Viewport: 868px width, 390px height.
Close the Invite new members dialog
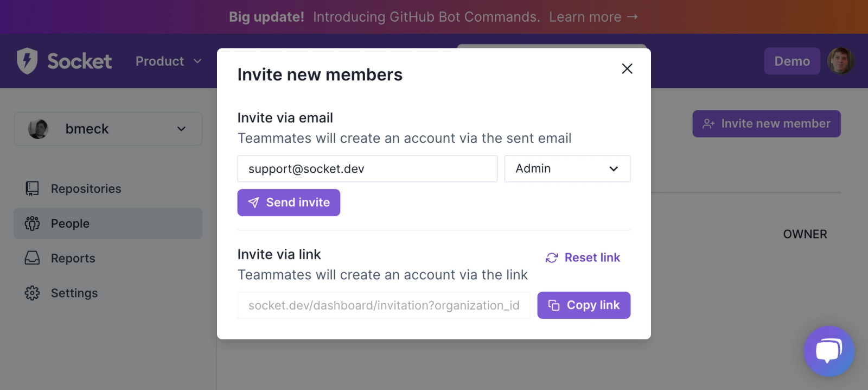click(627, 68)
